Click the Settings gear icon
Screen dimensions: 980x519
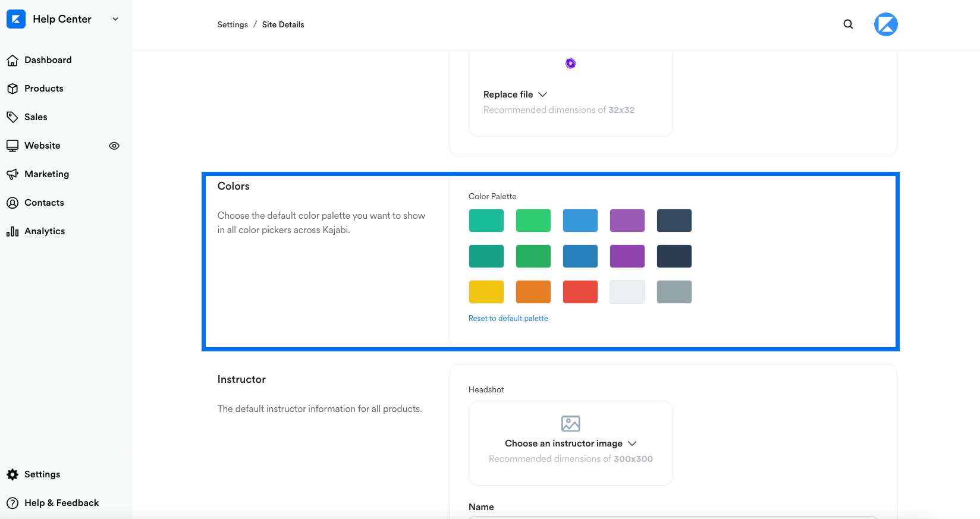tap(12, 474)
